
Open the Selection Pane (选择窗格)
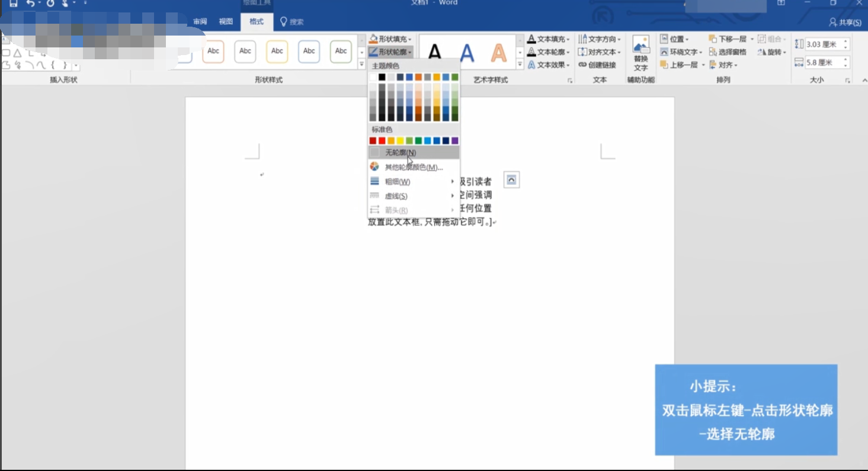(728, 52)
